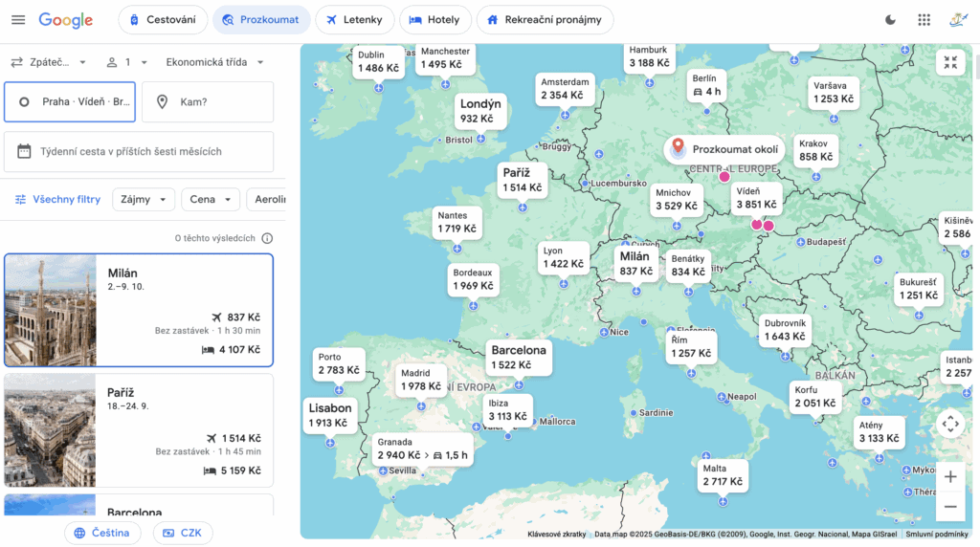Screen dimensions: 980x547
Task: Click the 'Prozkoumat okolí' map button
Action: click(724, 149)
